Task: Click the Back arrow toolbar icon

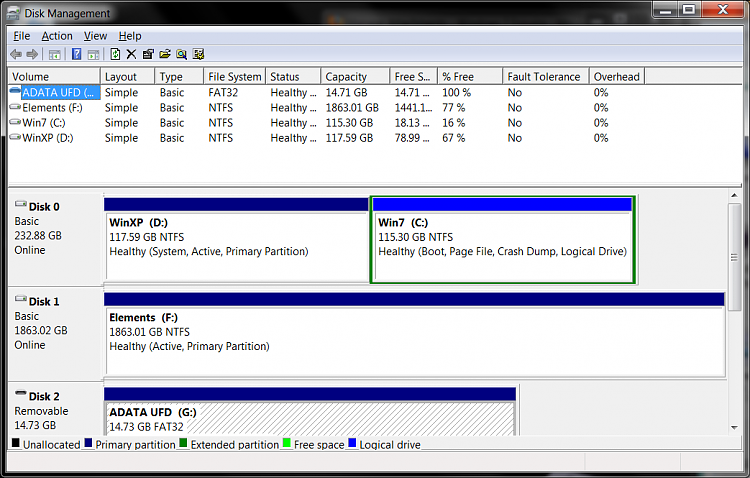Action: point(16,55)
